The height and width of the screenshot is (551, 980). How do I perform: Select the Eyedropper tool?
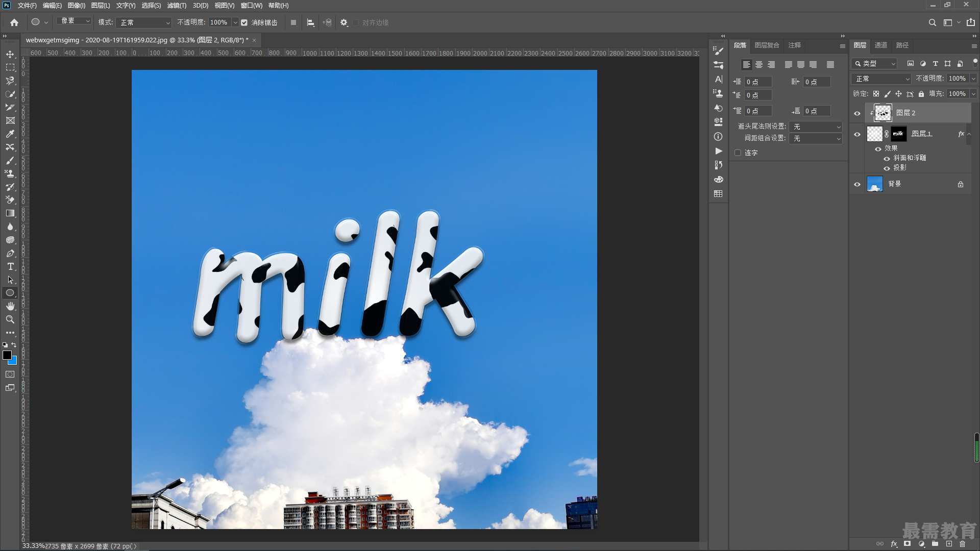pyautogui.click(x=10, y=134)
